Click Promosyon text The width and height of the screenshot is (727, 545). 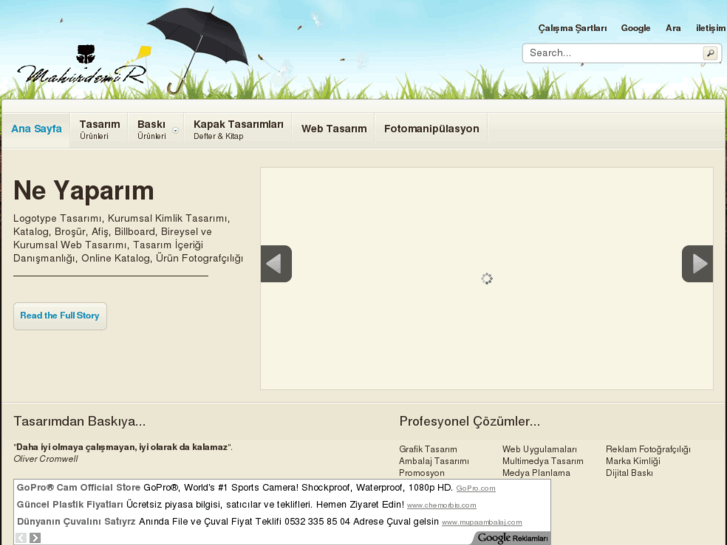point(421,473)
